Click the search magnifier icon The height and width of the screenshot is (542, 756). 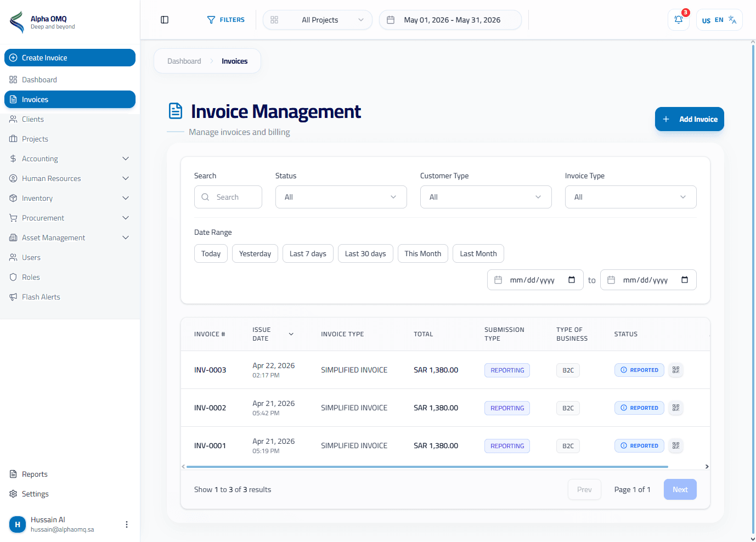205,197
